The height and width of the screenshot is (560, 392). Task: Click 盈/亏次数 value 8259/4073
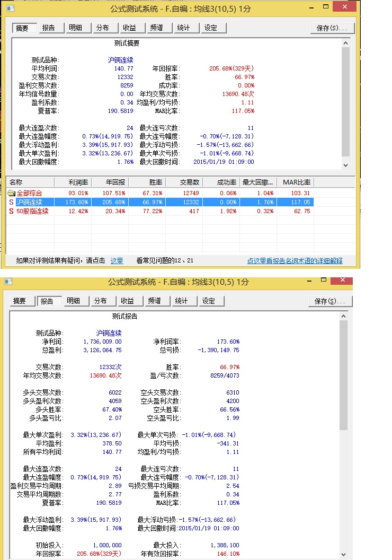pos(225,375)
